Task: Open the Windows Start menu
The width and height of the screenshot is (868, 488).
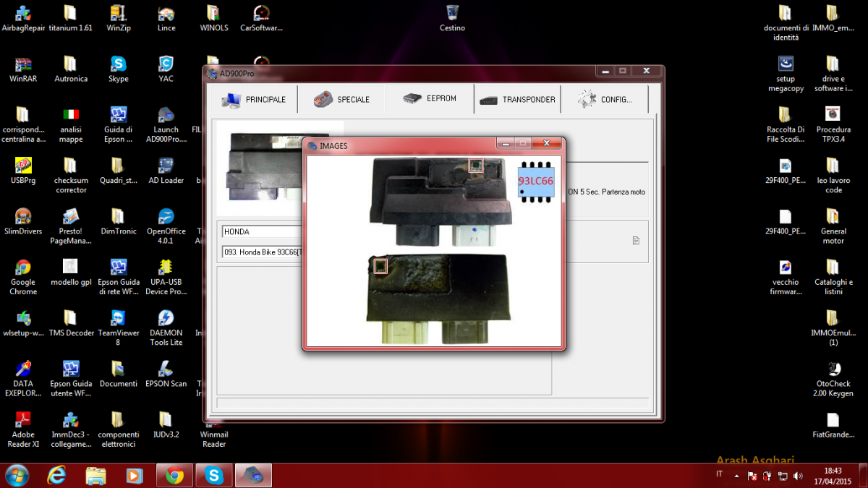Action: [17, 475]
